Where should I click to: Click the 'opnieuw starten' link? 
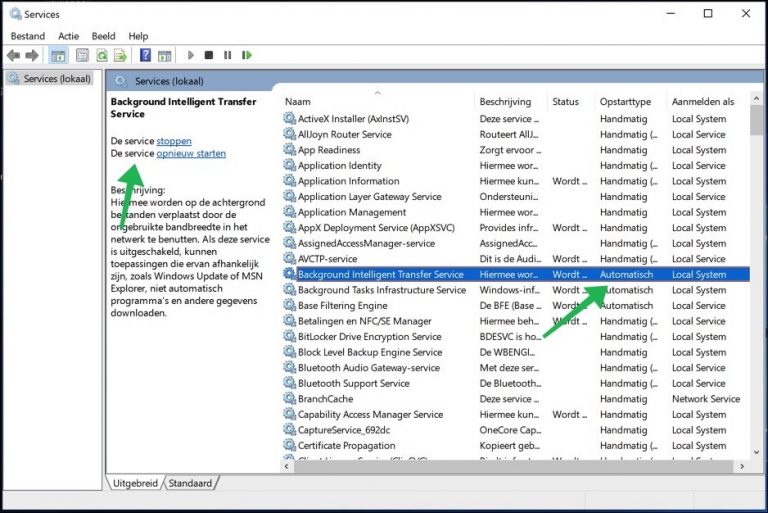(x=191, y=153)
